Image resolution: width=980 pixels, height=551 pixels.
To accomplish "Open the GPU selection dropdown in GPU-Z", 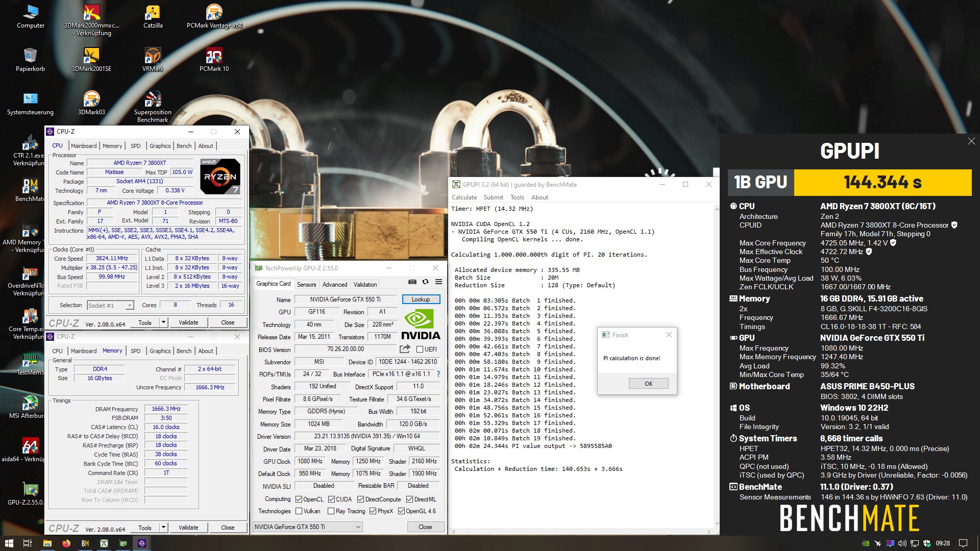I will pyautogui.click(x=308, y=527).
